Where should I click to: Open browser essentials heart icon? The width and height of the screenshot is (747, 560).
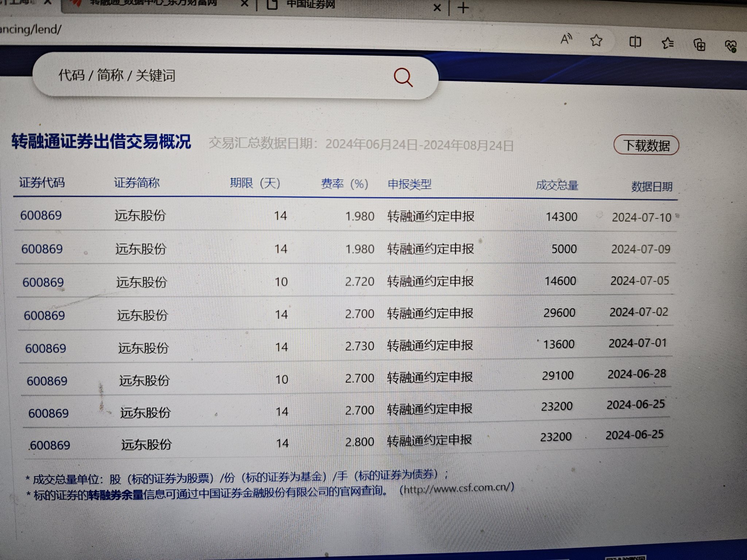[731, 46]
